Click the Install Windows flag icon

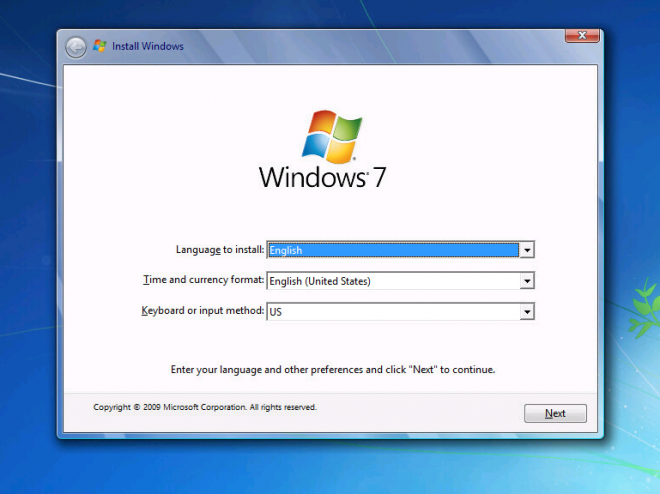point(100,46)
